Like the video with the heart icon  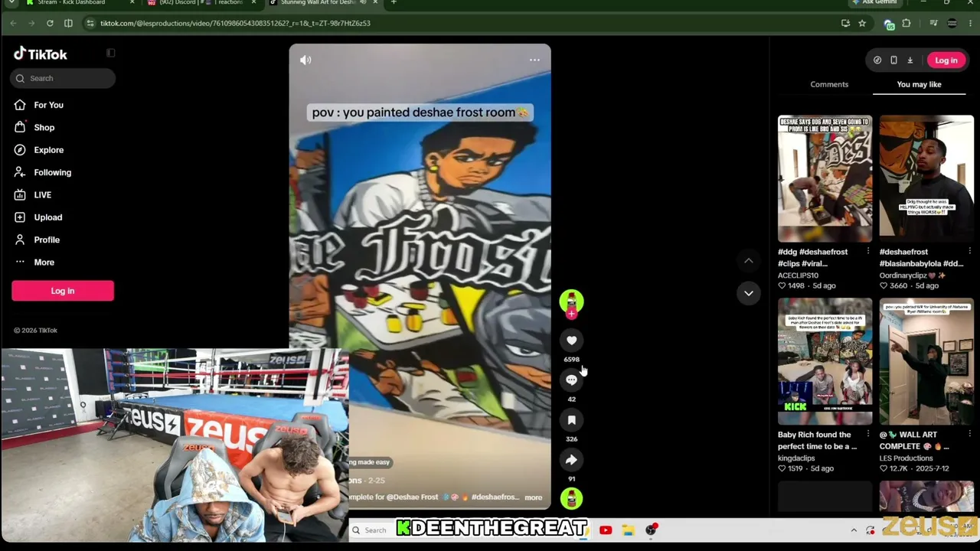(x=571, y=341)
